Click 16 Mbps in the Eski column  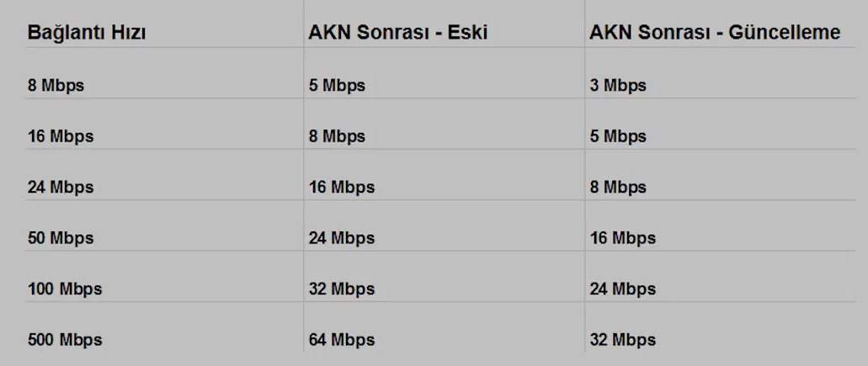[x=342, y=188]
